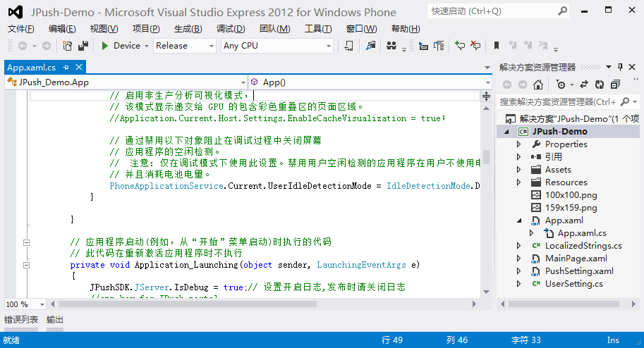Click the outdent lines icon beside indent
The image size is (644, 348).
coord(439,46)
